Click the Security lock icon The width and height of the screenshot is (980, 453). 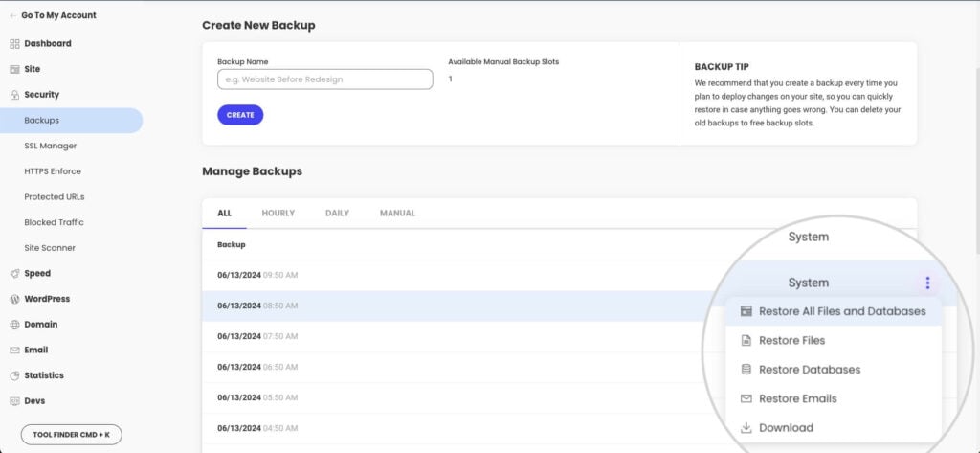[x=15, y=95]
